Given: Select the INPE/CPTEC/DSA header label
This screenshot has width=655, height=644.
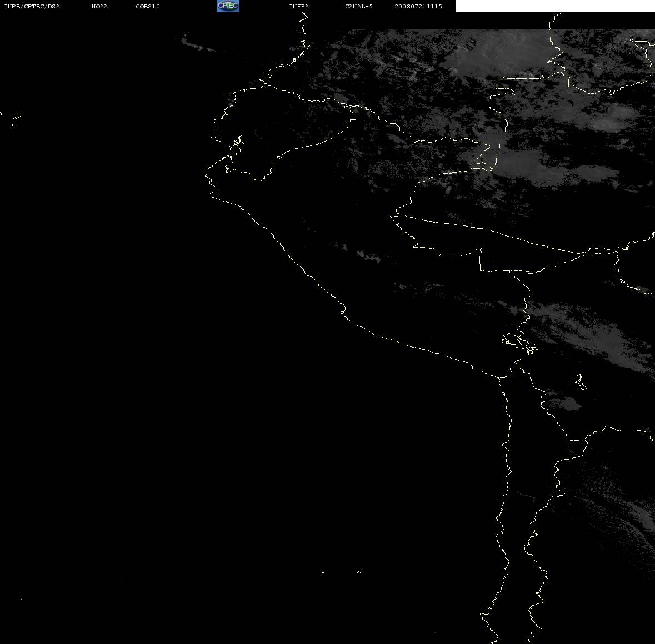Looking at the screenshot, I should point(32,6).
